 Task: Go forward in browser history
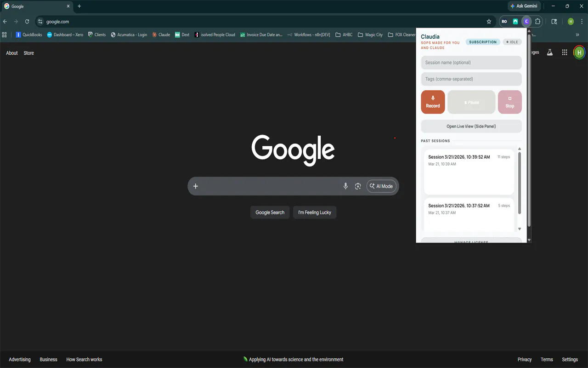[x=16, y=22]
